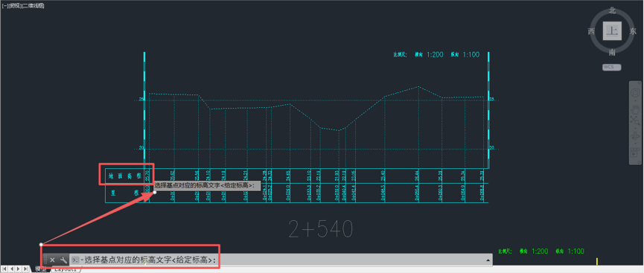Open command line customize wrench icon
Screen dimensions: 644x273
point(63,260)
